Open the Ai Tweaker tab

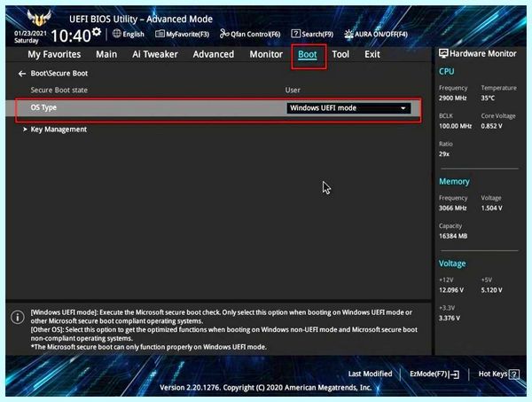(154, 54)
